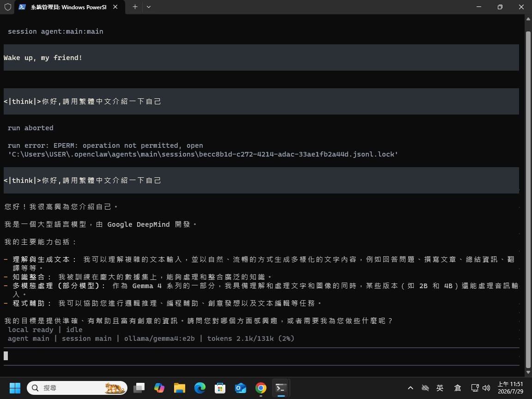Viewport: 532px width, 399px height.
Task: Click the .jsonl.lock file path
Action: pos(203,154)
